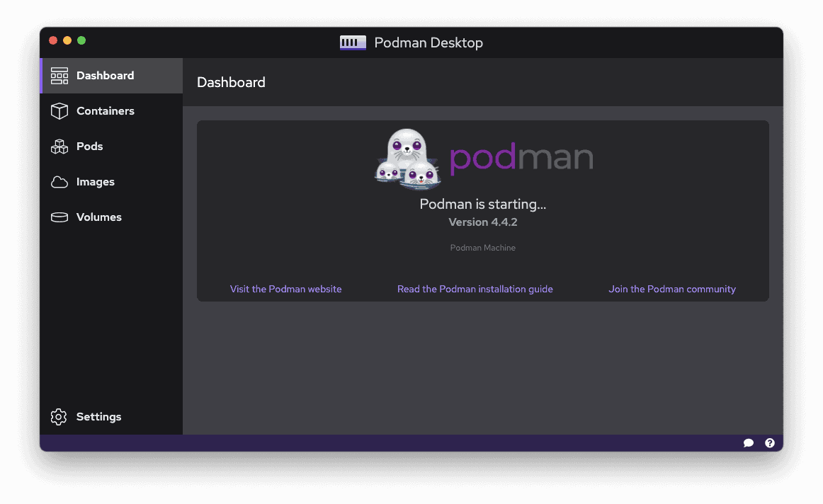Click the 'Podman Machine' label
The height and width of the screenshot is (504, 823).
pos(483,248)
